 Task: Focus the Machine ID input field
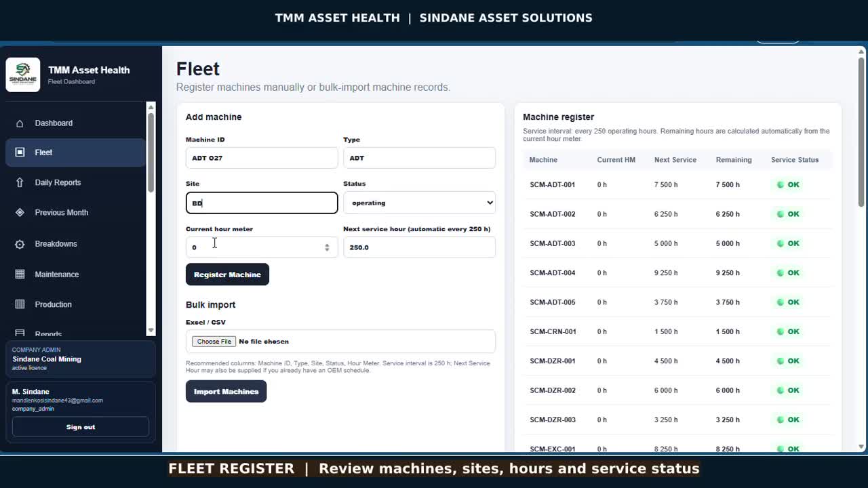coord(262,158)
